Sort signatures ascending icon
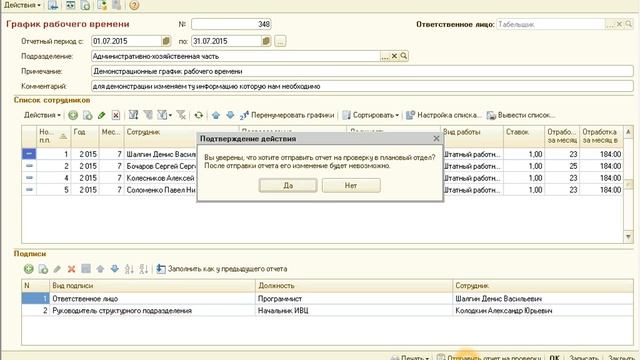 (x=129, y=269)
